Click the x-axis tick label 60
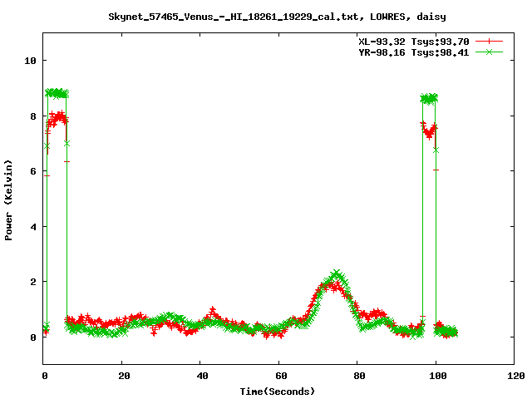This screenshot has width=532, height=399. [281, 376]
